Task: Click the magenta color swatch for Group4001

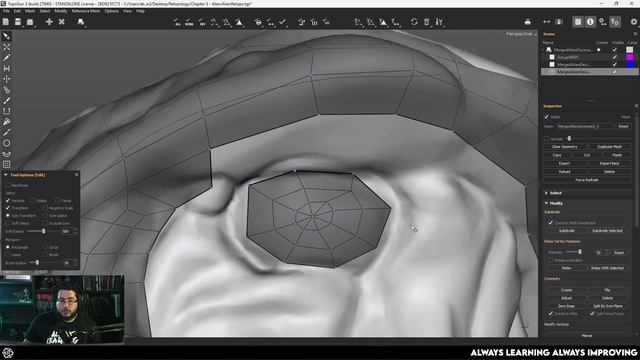Action: click(x=630, y=57)
